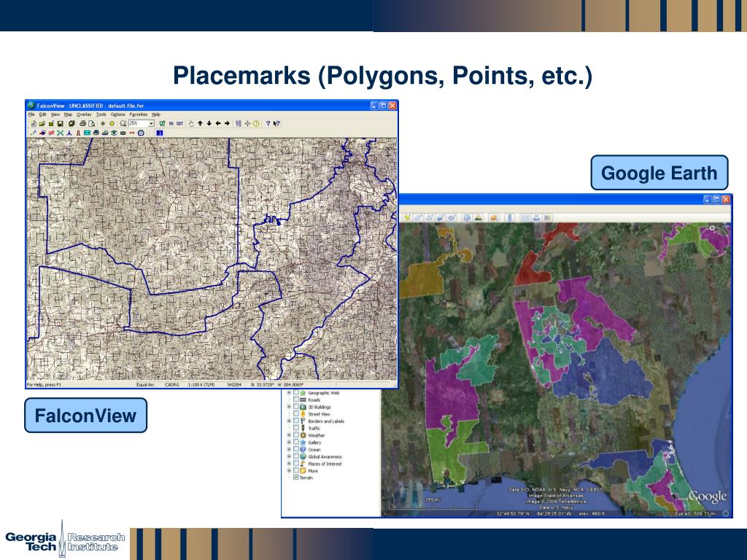Image resolution: width=747 pixels, height=560 pixels.
Task: Open the Map menu in FalconView
Action: click(68, 114)
